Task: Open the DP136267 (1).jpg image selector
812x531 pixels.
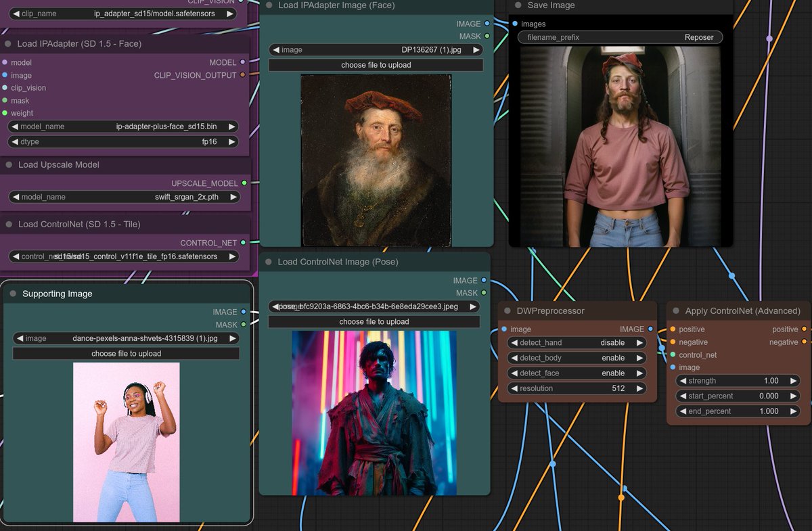Action: click(376, 49)
